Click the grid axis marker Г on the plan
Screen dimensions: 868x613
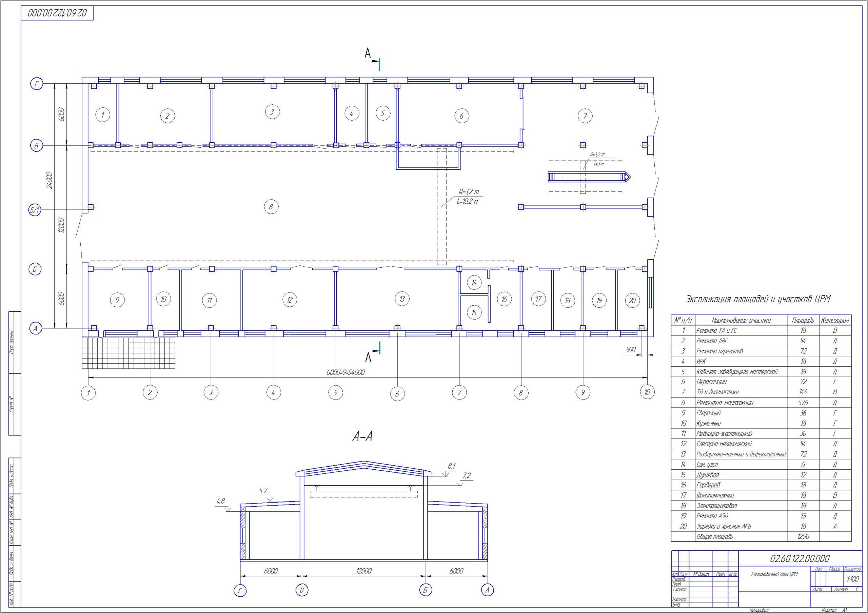[37, 85]
